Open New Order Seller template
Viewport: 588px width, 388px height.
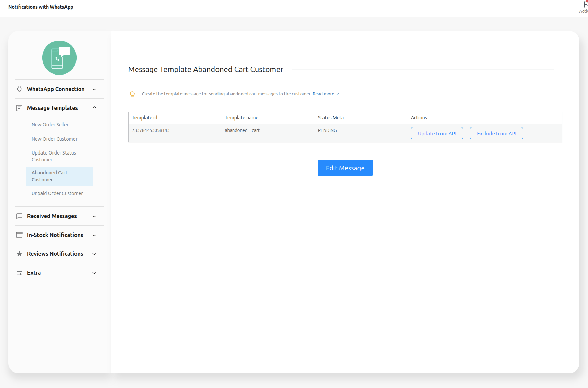click(50, 125)
